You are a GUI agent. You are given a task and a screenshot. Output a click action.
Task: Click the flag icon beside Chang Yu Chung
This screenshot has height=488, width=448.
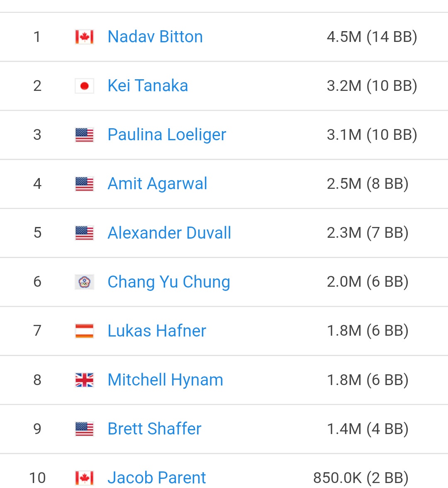[84, 282]
